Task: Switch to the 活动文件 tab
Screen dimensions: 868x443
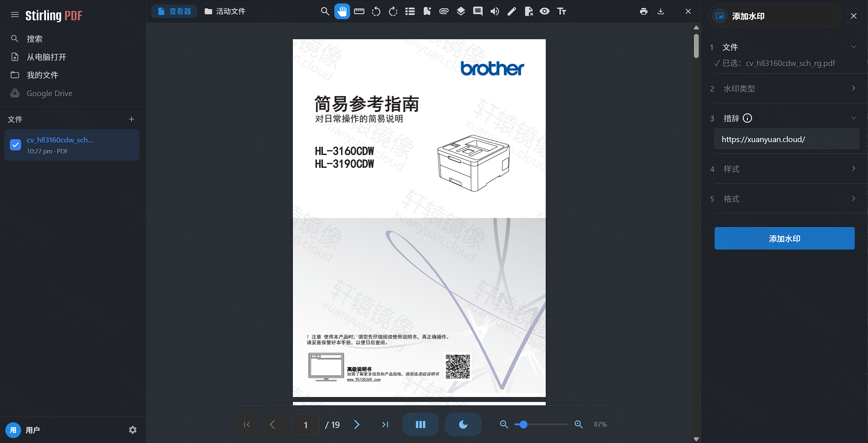Action: (x=225, y=11)
